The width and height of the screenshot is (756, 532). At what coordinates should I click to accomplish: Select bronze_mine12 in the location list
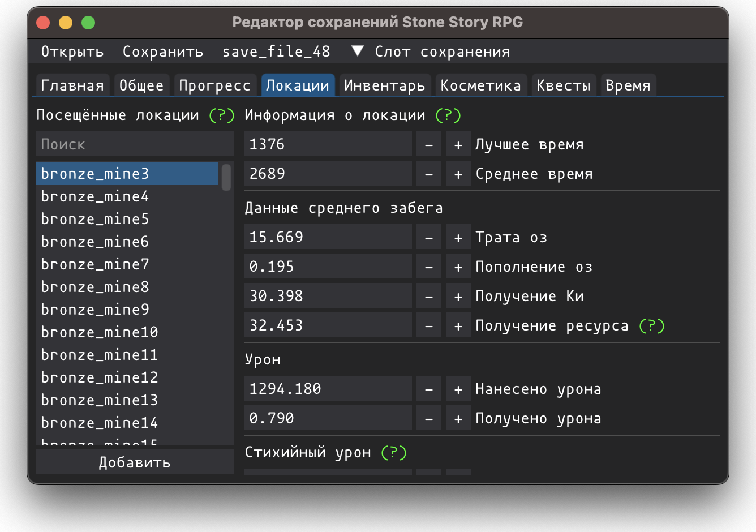127,377
